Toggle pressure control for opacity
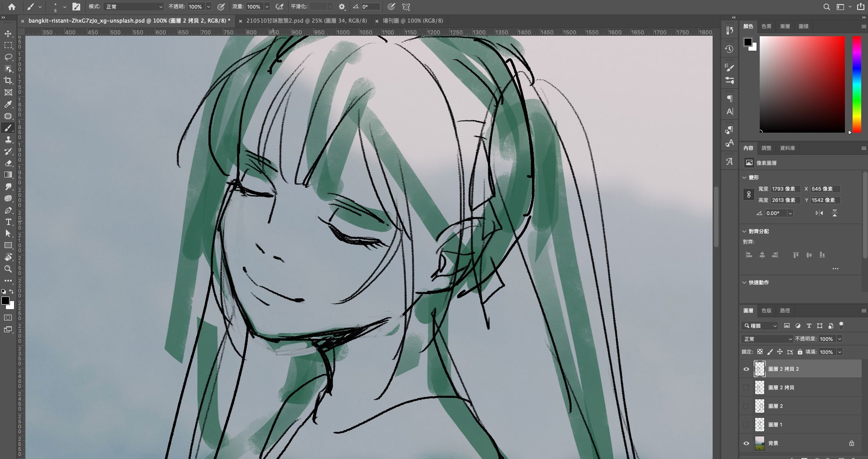The width and height of the screenshot is (868, 459). [221, 7]
